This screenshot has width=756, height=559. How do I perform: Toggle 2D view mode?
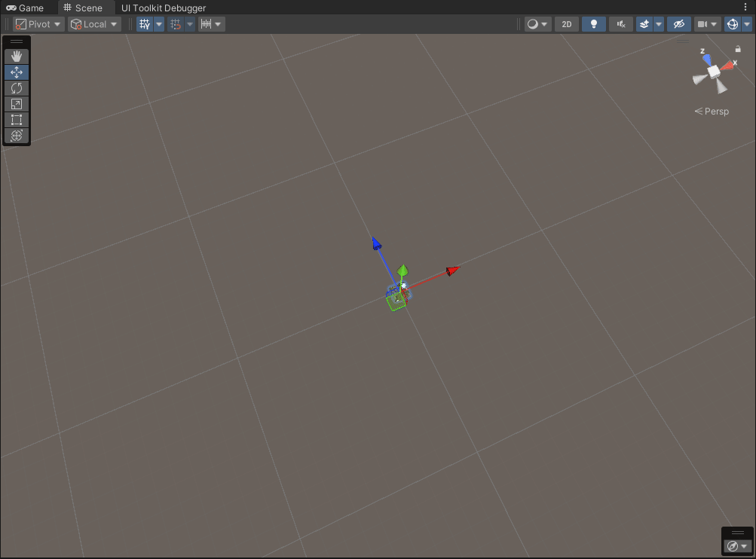(x=567, y=24)
